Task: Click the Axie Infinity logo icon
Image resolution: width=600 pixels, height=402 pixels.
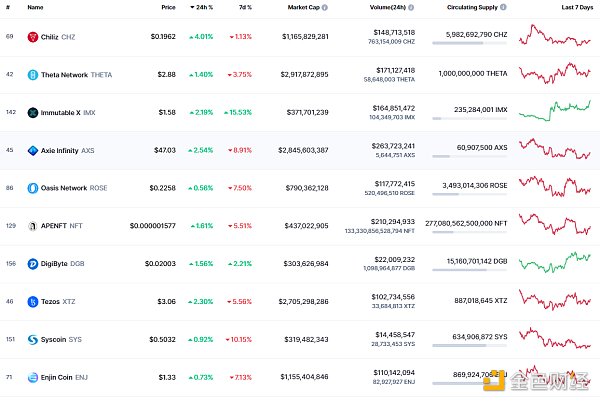Action: pyautogui.click(x=33, y=150)
